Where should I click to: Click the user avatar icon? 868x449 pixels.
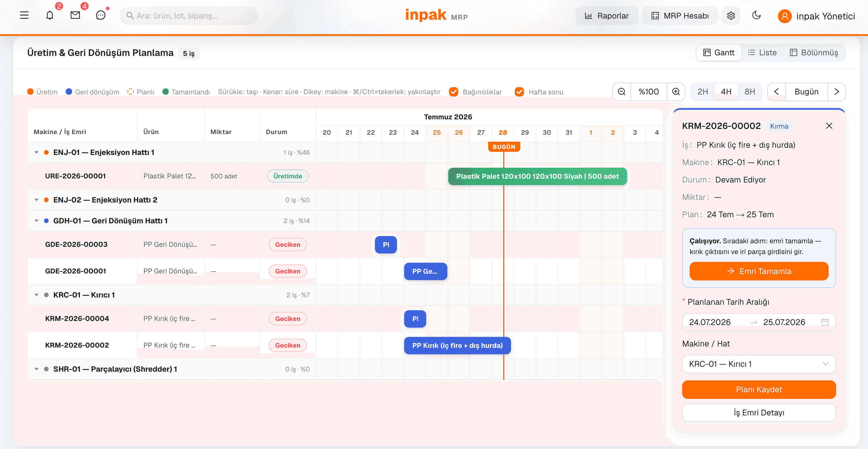click(x=784, y=16)
